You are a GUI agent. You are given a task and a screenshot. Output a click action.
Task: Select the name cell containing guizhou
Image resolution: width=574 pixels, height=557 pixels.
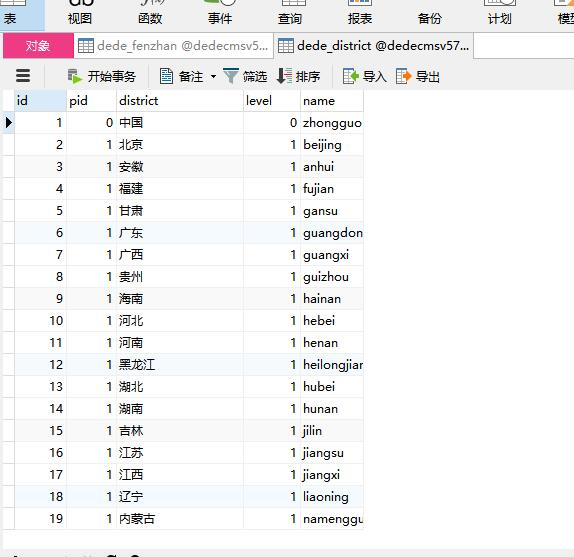coord(332,277)
